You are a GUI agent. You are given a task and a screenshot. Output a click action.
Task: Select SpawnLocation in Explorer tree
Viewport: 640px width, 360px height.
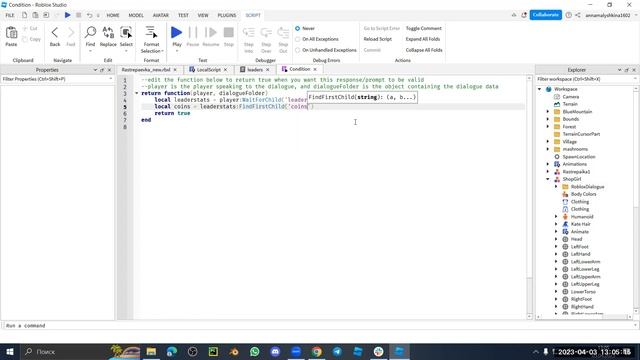[x=579, y=157]
